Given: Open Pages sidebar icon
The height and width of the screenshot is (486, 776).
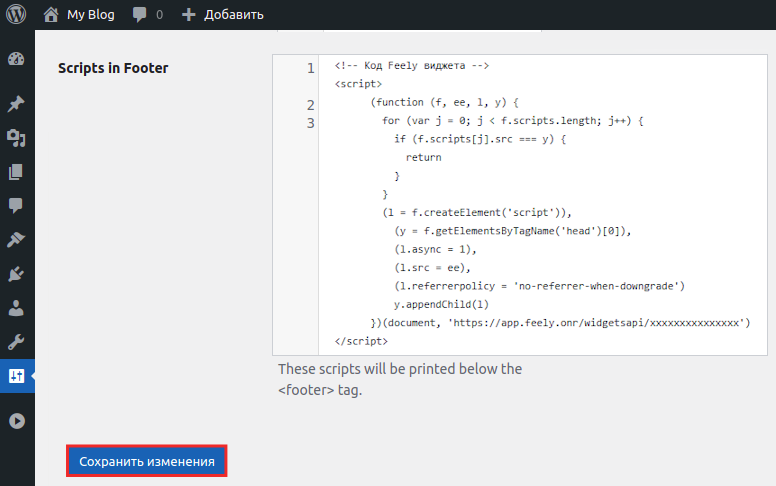Looking at the screenshot, I should tap(16, 172).
